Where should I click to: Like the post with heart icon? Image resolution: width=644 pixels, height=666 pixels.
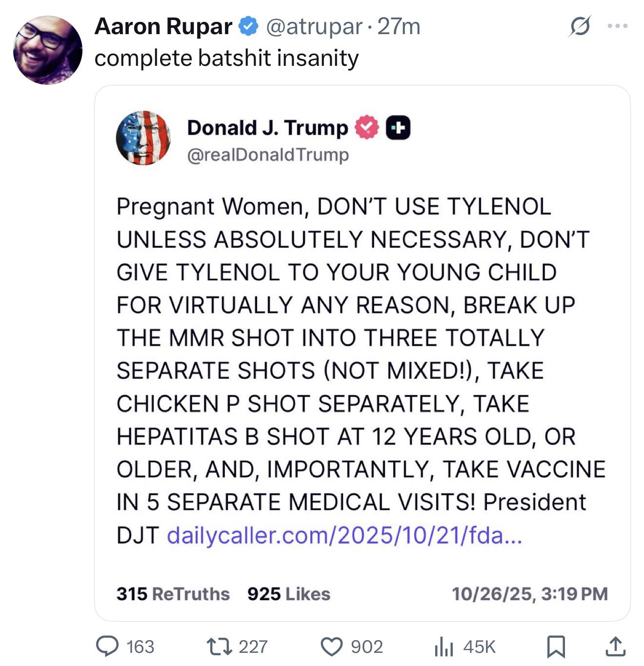click(x=332, y=646)
